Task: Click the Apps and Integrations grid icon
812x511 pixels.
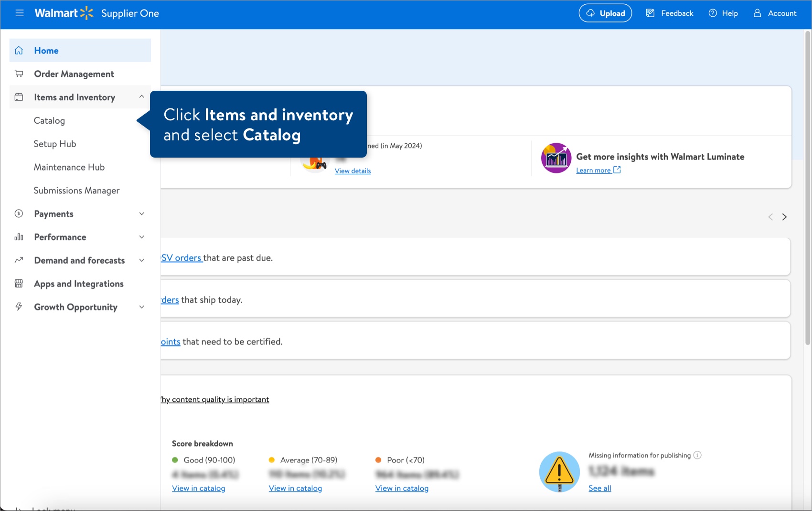Action: tap(19, 283)
